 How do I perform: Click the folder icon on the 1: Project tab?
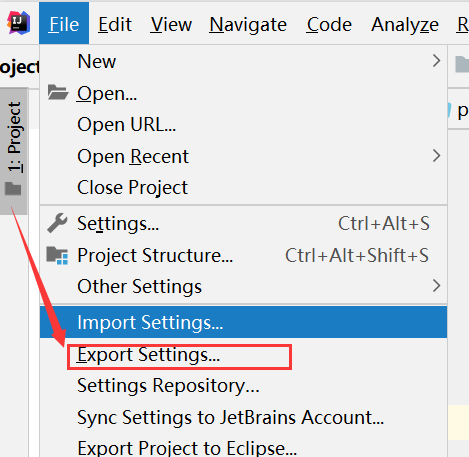(13, 188)
